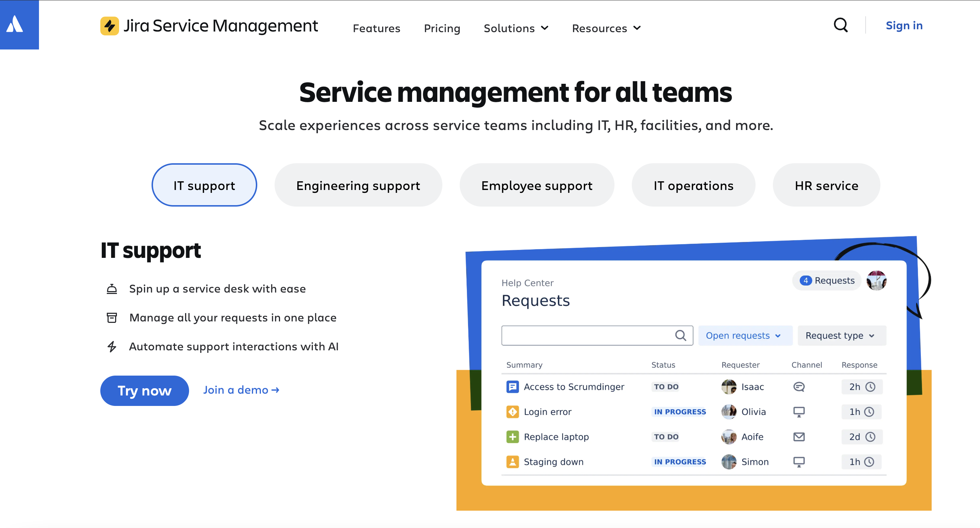Click the Response column header
Screen dimensions: 980x528
pos(859,365)
